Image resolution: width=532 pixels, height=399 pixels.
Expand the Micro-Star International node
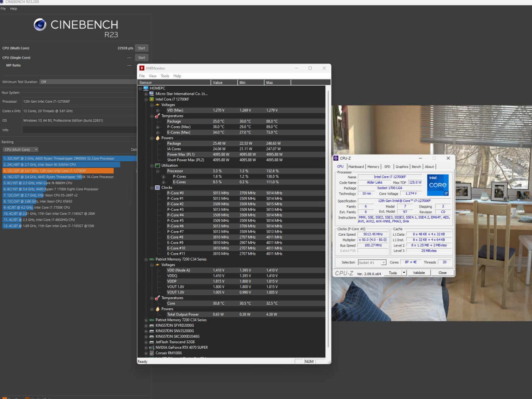(146, 94)
